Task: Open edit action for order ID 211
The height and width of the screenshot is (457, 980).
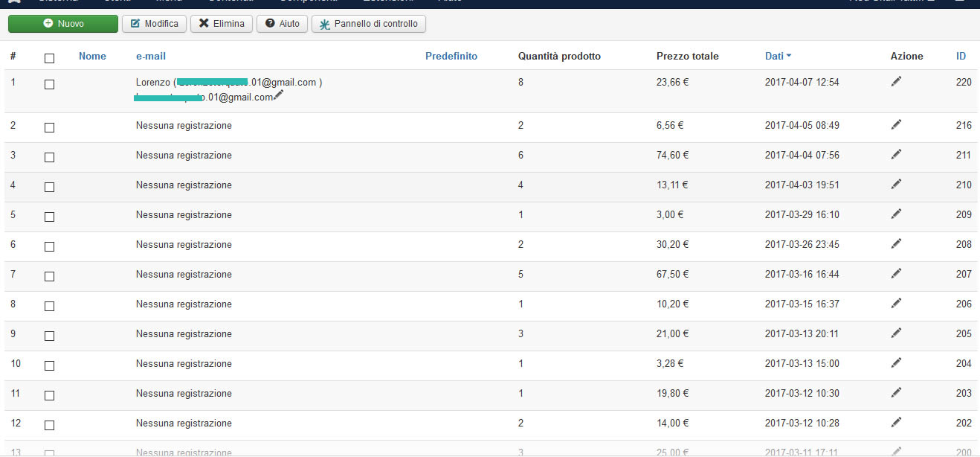Action: (896, 155)
